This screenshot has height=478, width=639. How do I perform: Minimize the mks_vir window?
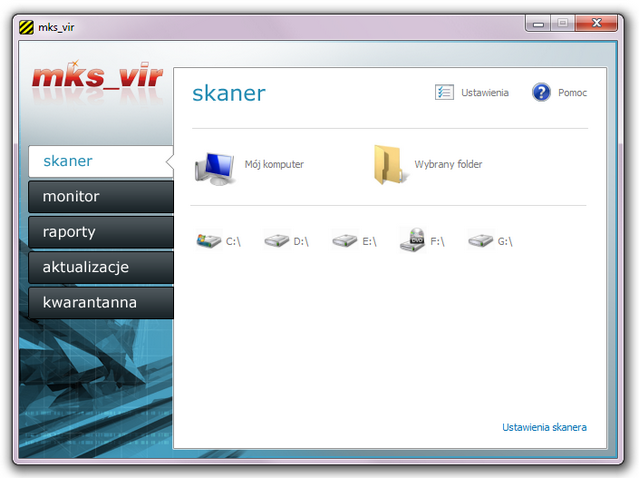click(538, 23)
